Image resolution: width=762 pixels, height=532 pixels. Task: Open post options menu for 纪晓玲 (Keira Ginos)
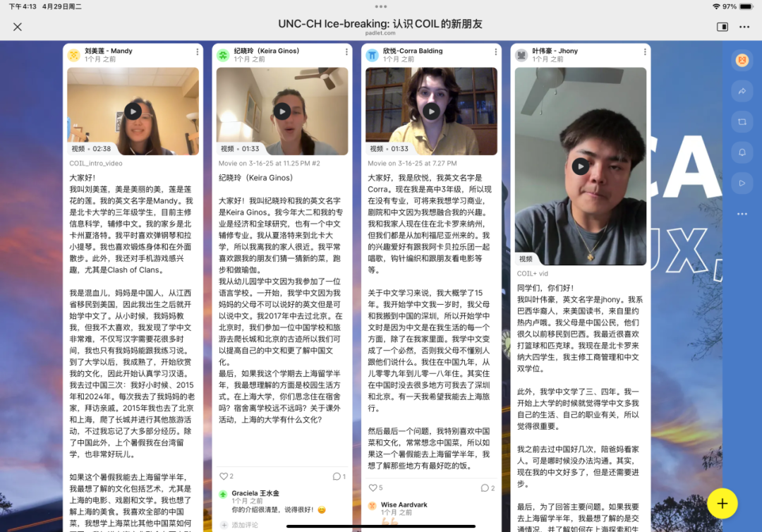[x=346, y=52]
